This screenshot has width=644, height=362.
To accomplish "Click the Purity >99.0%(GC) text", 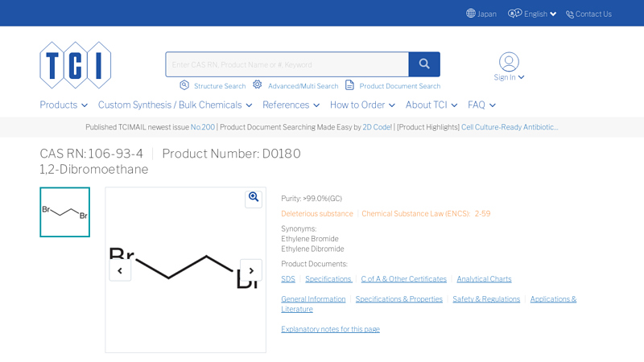I will tap(312, 199).
